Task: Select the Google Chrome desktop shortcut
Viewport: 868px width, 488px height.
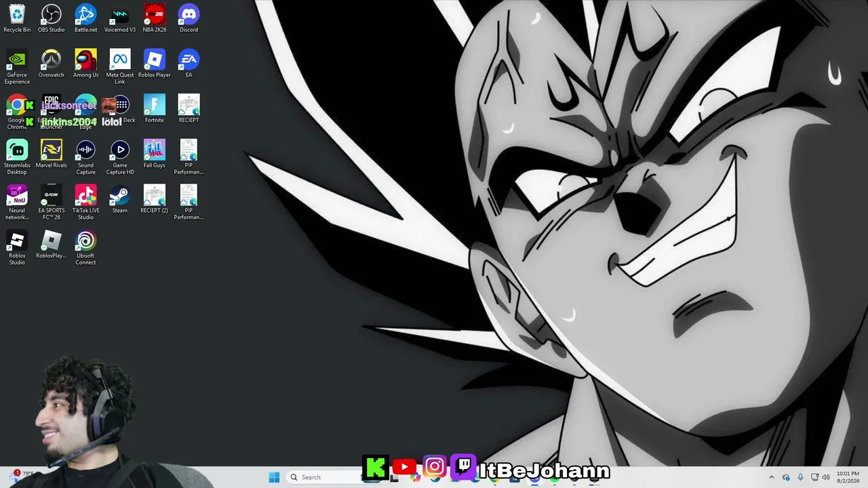Action: pos(17,113)
